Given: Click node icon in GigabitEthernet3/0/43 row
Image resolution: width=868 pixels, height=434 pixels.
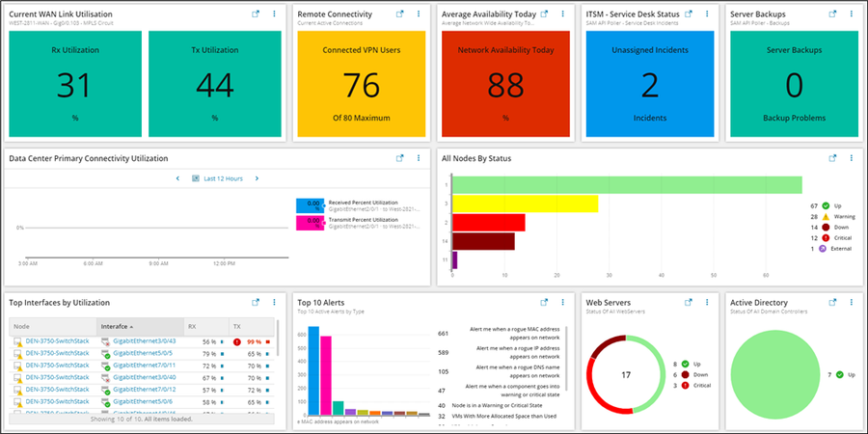Looking at the screenshot, I should [17, 341].
